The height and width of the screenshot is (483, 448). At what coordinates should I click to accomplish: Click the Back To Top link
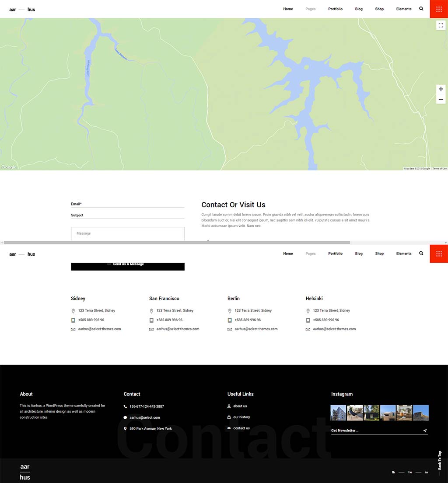tap(440, 461)
